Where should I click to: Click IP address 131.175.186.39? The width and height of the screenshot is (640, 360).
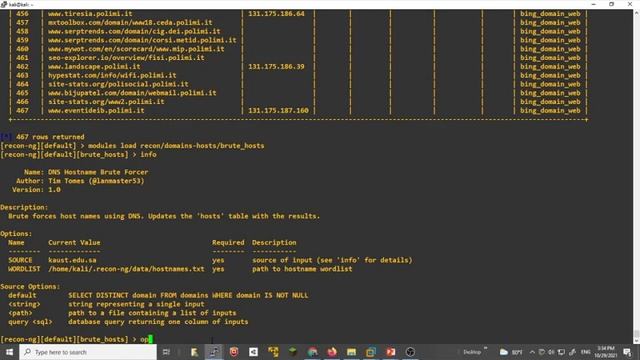click(276, 67)
